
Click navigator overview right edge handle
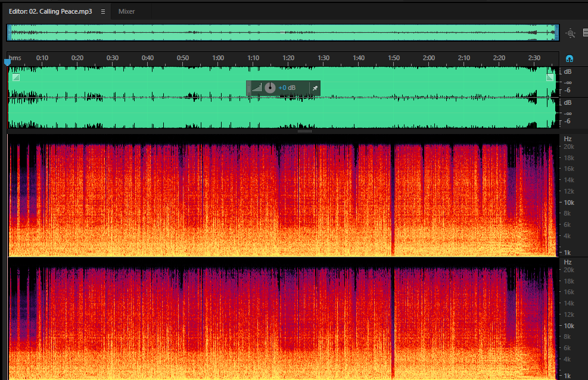557,33
